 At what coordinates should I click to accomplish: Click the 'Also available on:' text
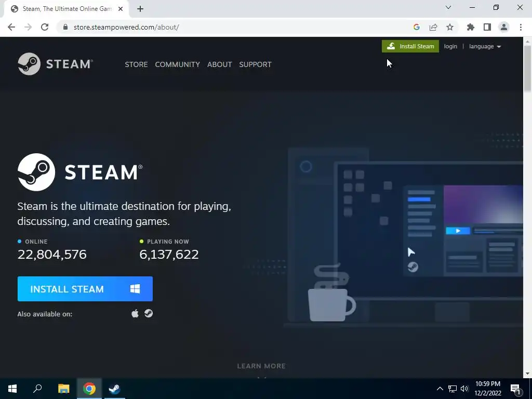coord(45,314)
